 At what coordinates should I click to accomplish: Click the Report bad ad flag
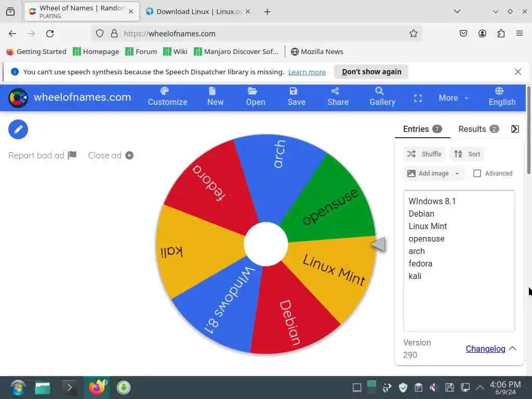43,155
